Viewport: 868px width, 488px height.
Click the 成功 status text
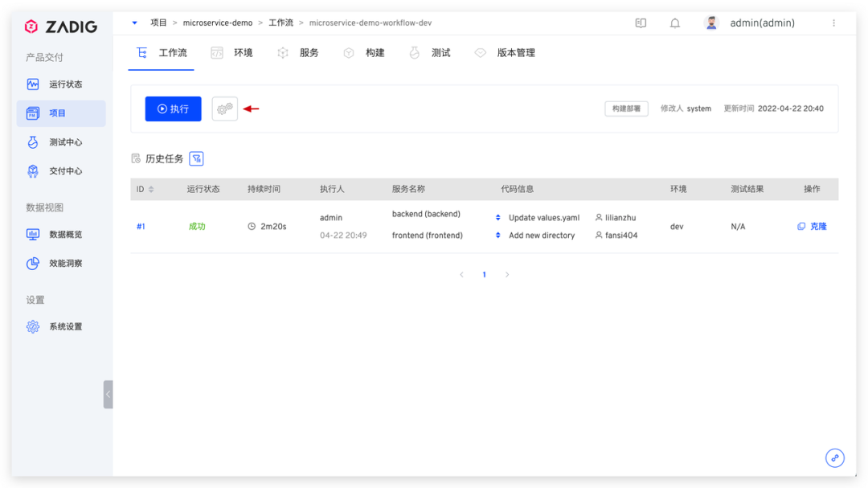[197, 227]
